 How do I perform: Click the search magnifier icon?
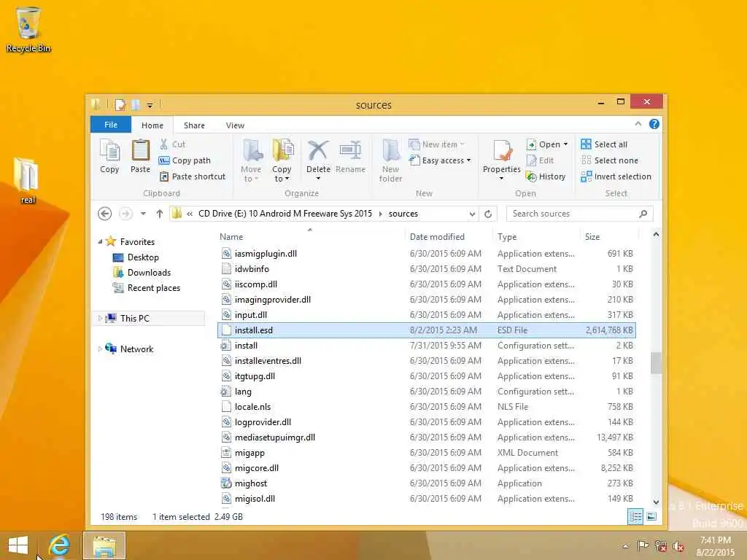(x=643, y=214)
